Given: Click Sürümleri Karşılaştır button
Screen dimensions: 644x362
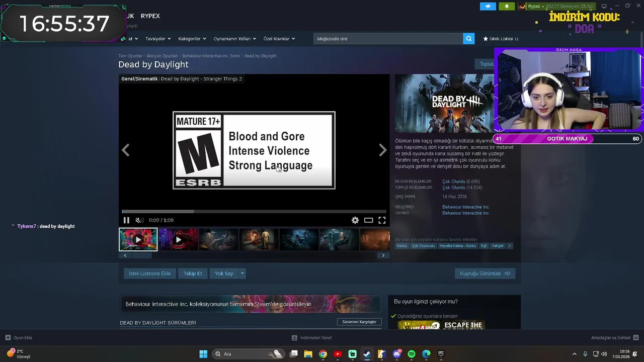Looking at the screenshot, I should coord(359,322).
